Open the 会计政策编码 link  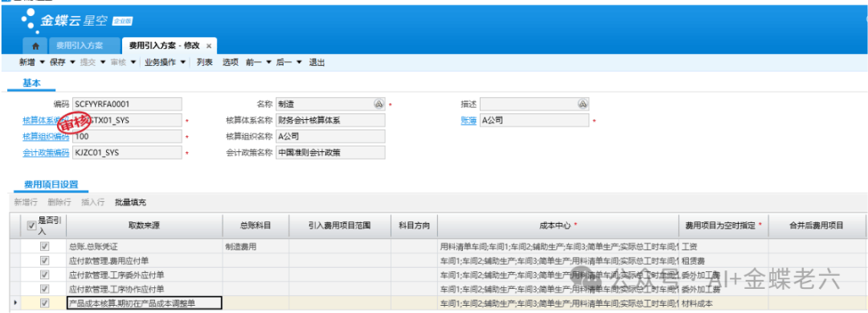(x=46, y=152)
